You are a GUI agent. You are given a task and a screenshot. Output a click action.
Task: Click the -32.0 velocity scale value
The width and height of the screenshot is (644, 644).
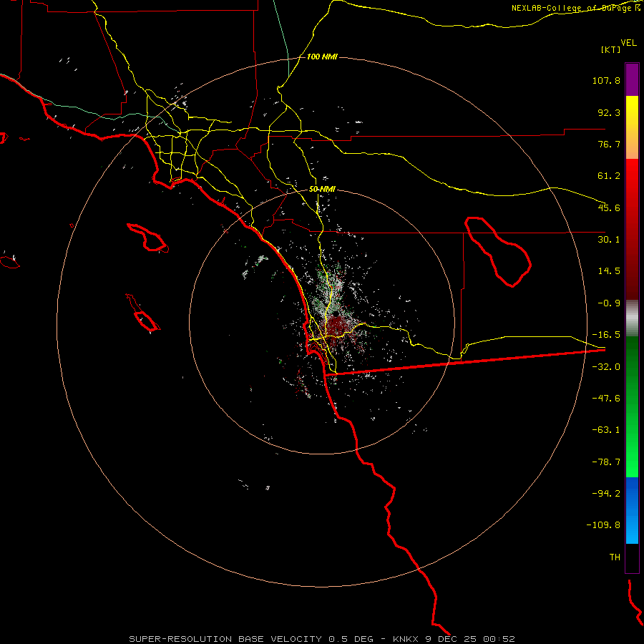pos(606,367)
